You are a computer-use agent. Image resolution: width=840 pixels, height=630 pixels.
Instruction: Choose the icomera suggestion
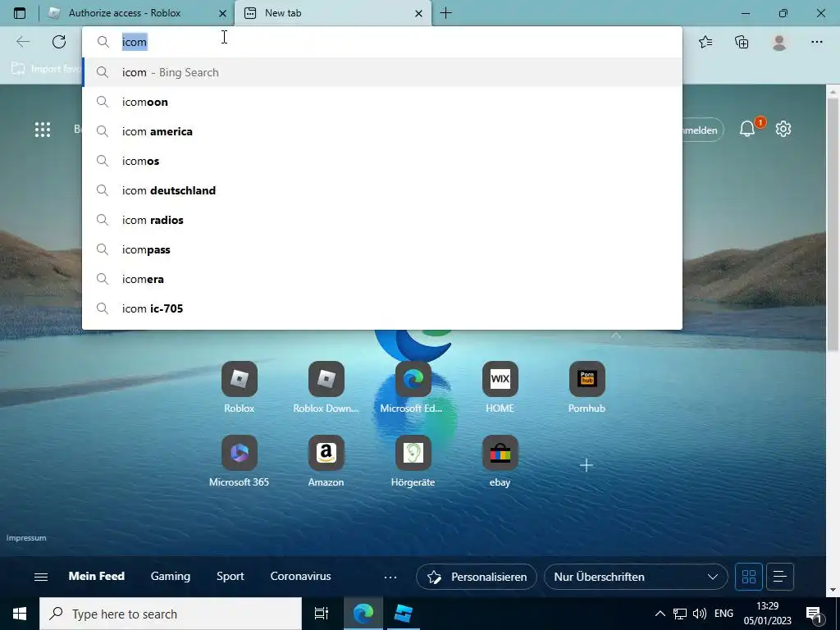[x=382, y=279]
